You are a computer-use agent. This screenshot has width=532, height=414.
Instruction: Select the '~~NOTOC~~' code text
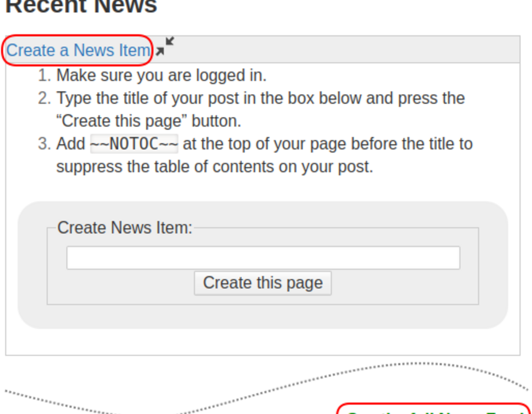[134, 144]
